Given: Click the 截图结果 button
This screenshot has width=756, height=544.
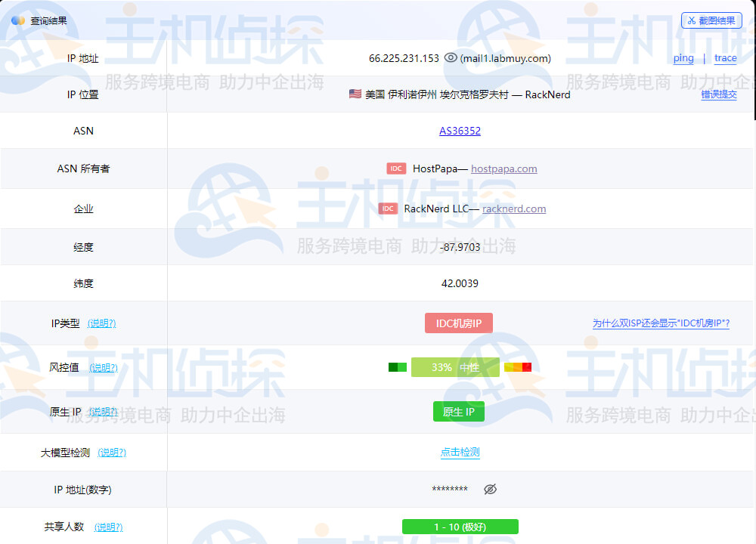Looking at the screenshot, I should point(711,20).
